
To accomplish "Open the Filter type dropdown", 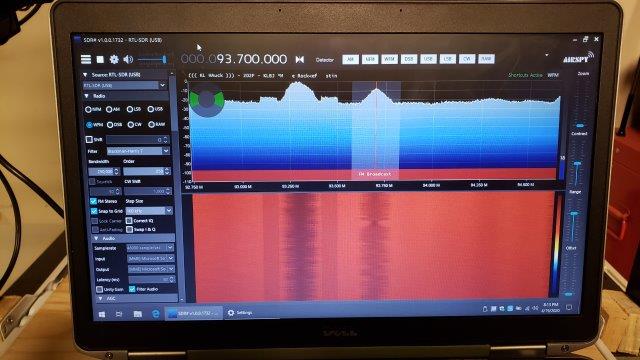I will click(138, 151).
